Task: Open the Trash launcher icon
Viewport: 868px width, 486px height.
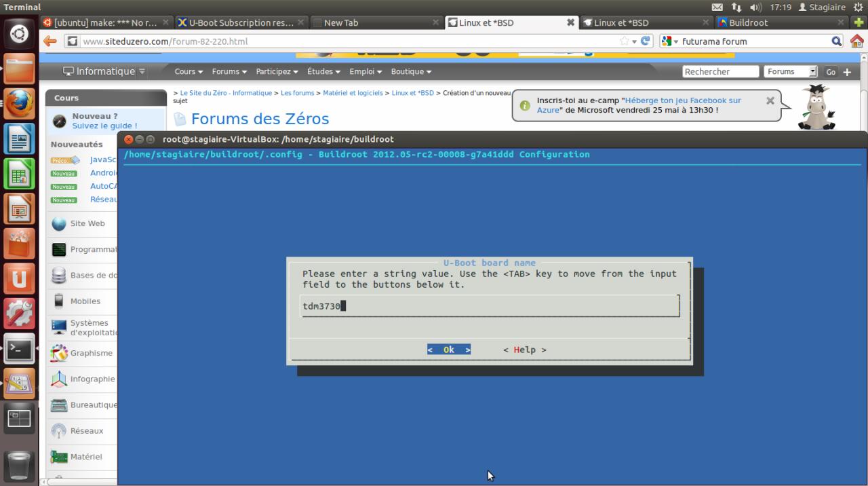Action: pos(18,466)
